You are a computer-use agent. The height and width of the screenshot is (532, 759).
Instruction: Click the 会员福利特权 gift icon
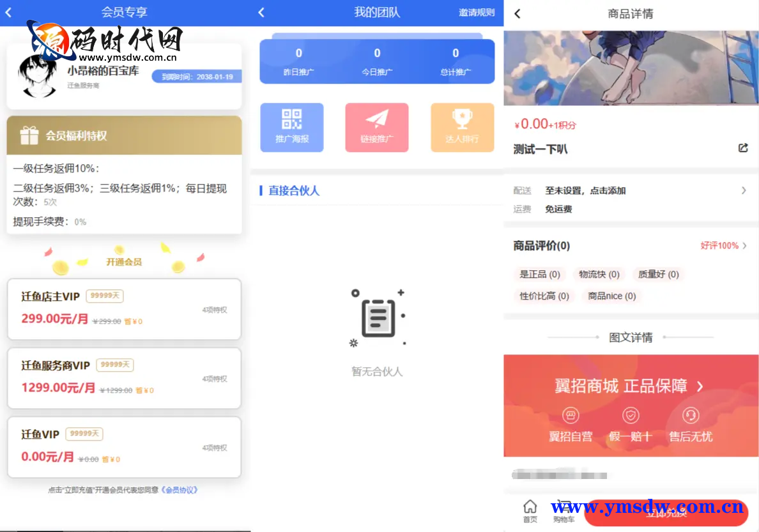point(29,135)
